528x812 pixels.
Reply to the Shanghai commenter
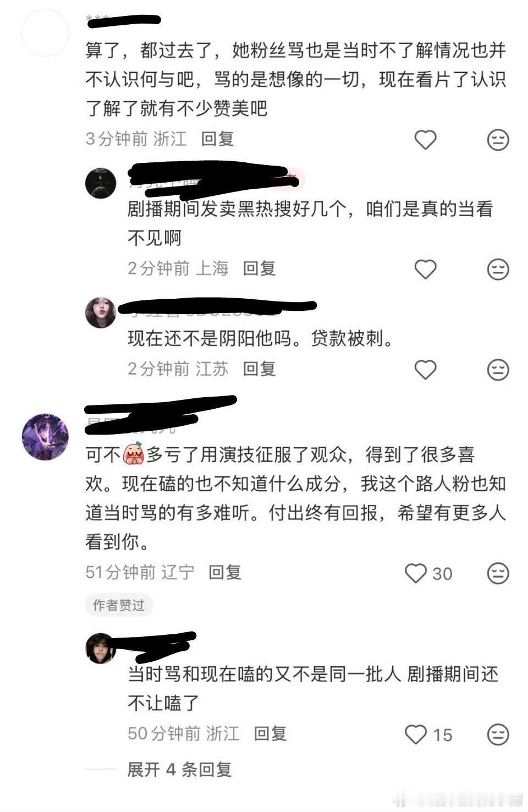(259, 268)
